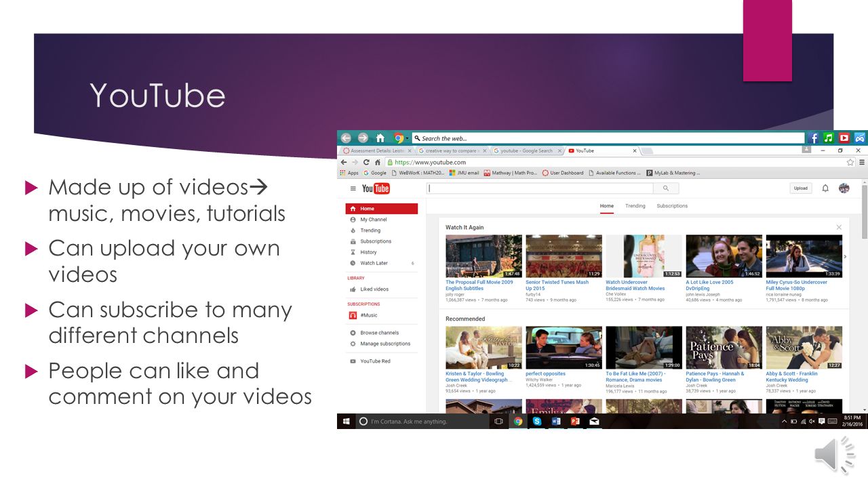Click the toolbar's round forward arrow
The image size is (868, 488).
(363, 138)
